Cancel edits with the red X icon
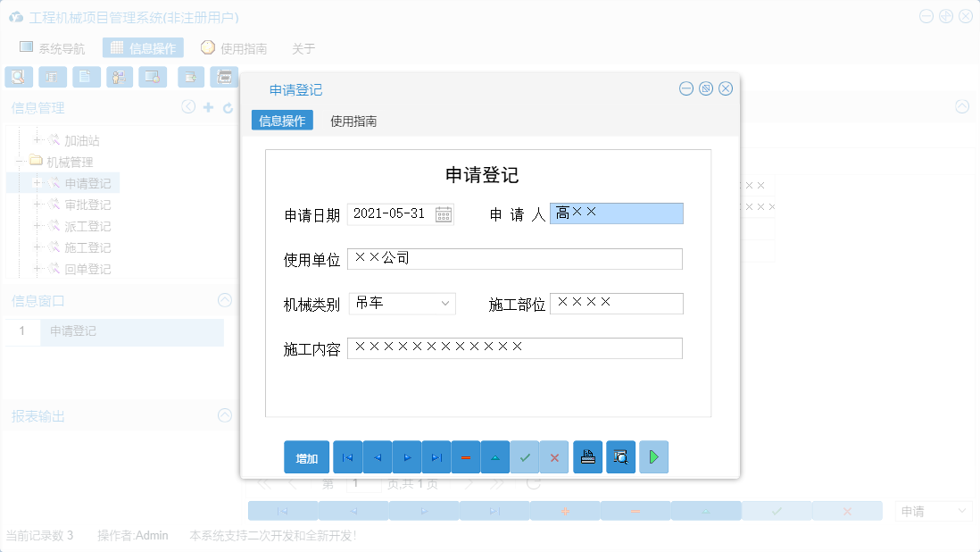The image size is (980, 552). [x=554, y=456]
